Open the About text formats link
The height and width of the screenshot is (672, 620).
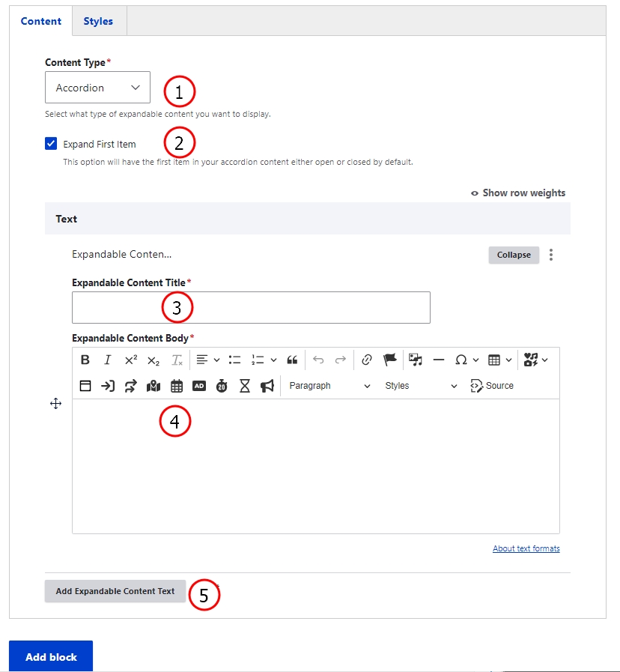(x=526, y=548)
